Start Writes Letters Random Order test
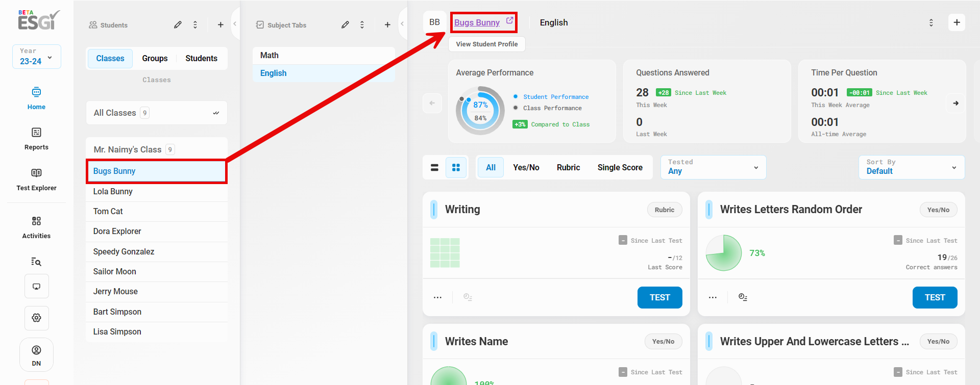The width and height of the screenshot is (980, 385). tap(935, 297)
